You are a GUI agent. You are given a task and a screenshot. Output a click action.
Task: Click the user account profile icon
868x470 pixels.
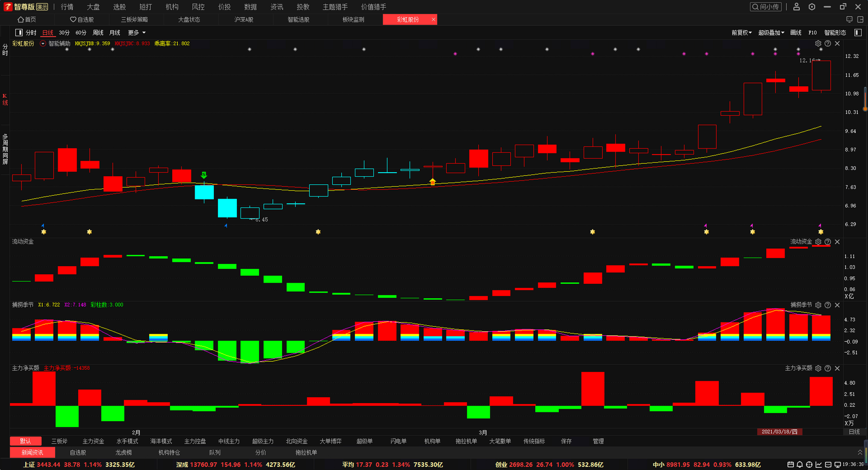(796, 7)
